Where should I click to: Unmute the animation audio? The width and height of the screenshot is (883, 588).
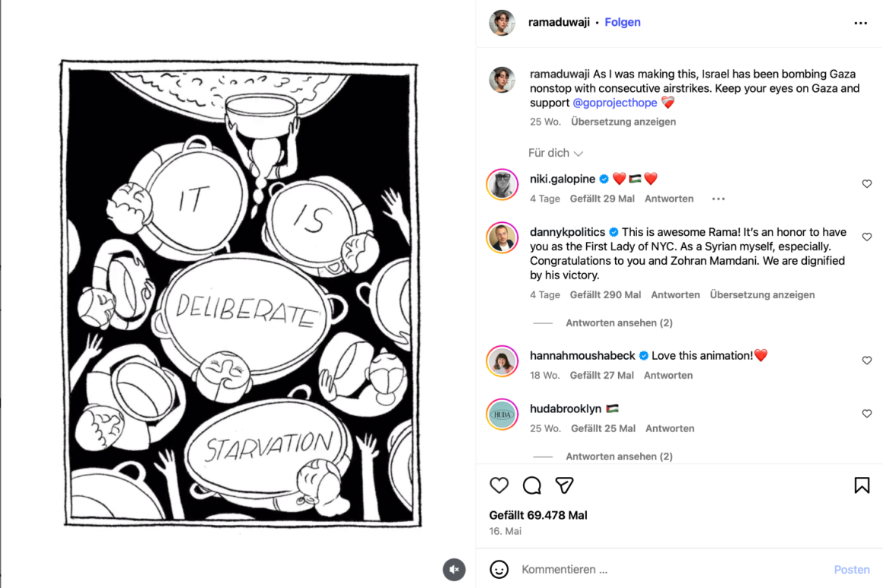(x=454, y=569)
